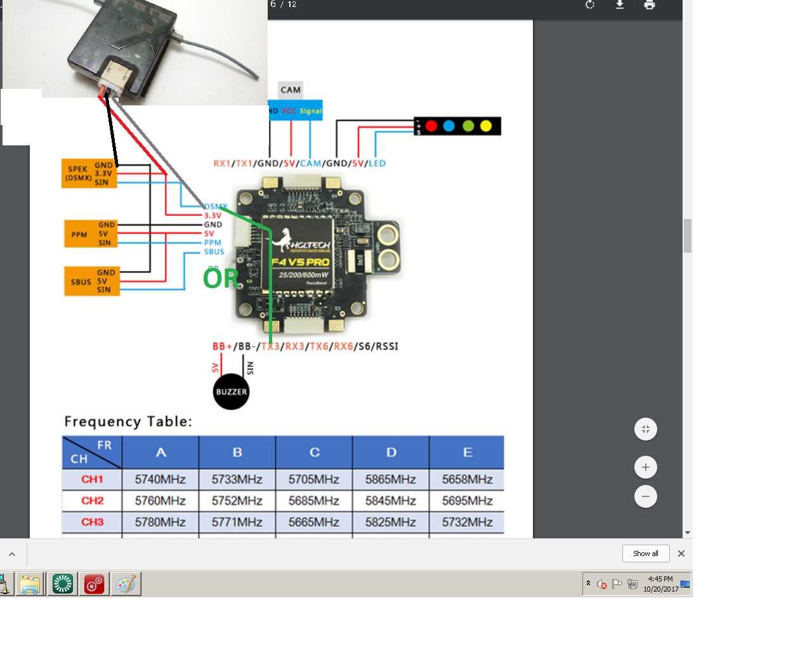Viewport: 812px width, 650px height.
Task: Close the downloads bar
Action: coord(681,554)
